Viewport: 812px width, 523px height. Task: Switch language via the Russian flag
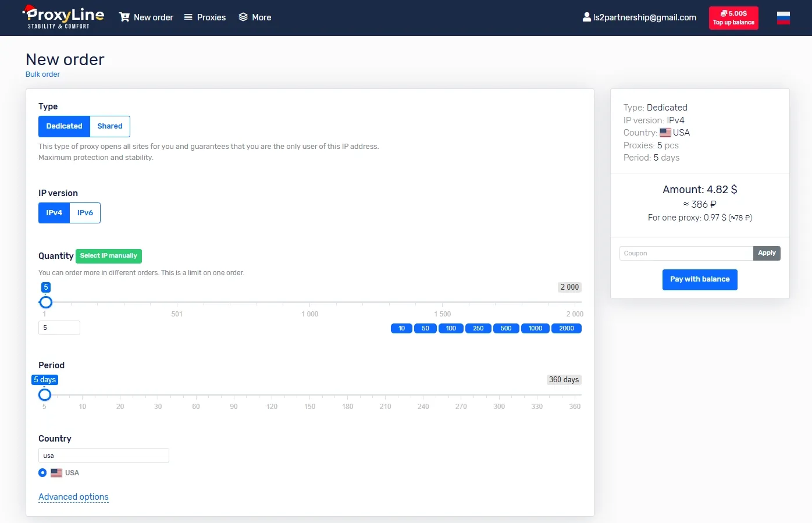pyautogui.click(x=783, y=18)
